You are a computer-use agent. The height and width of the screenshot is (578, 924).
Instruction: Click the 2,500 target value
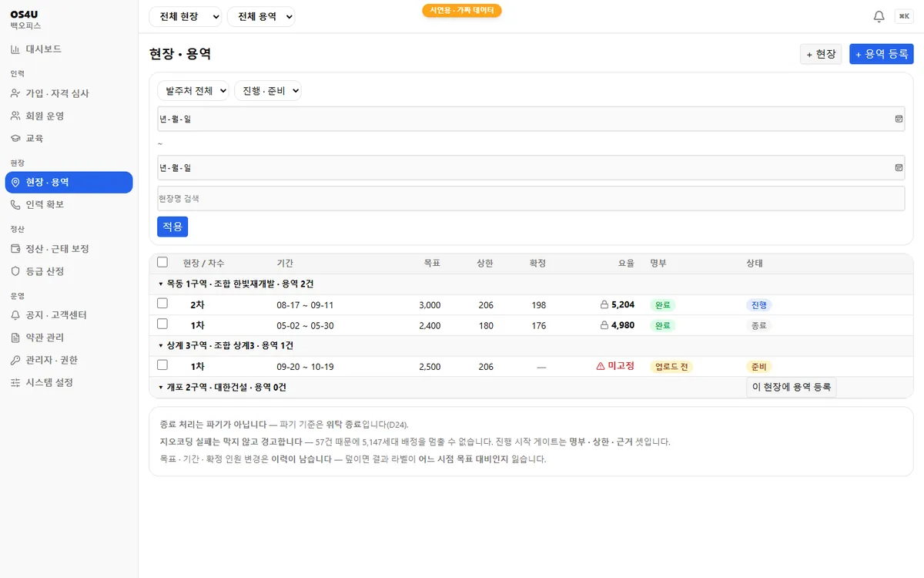pyautogui.click(x=430, y=367)
